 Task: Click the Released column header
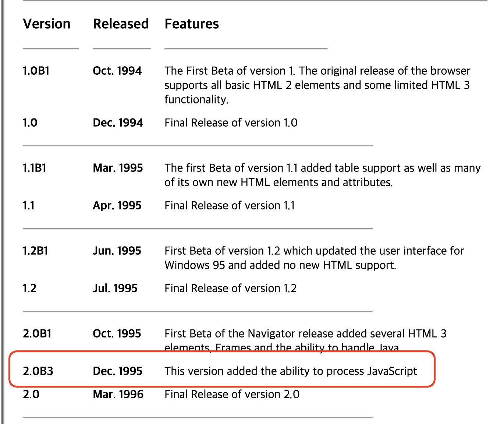click(121, 24)
